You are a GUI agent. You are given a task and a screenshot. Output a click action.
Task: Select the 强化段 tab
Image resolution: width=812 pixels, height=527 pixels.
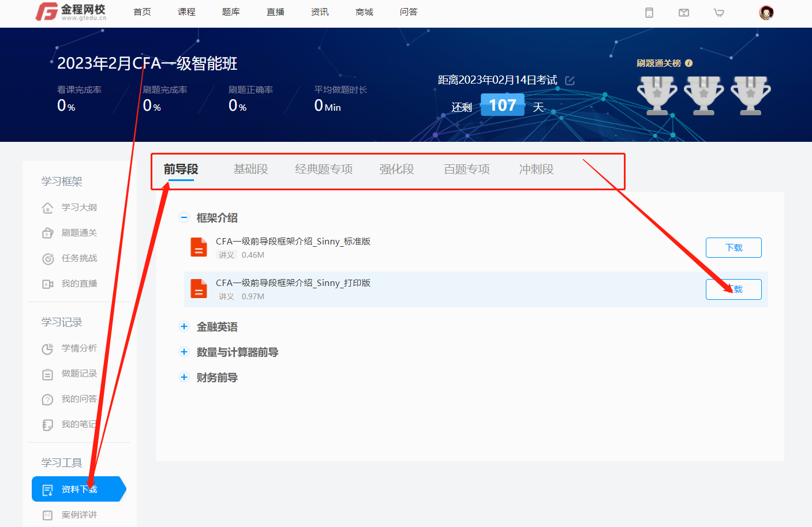(396, 169)
